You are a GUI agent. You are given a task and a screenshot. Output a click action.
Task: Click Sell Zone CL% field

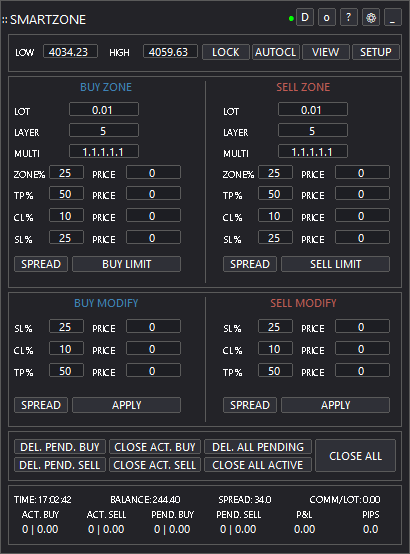275,216
